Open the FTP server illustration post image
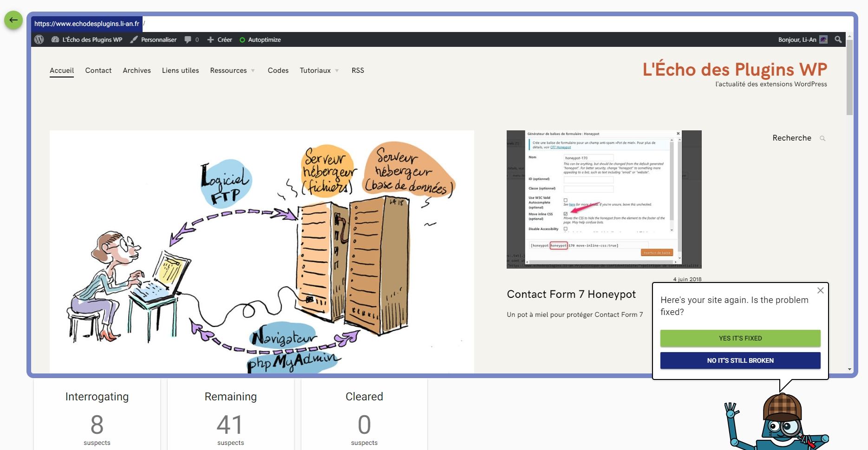The width and height of the screenshot is (868, 450). (x=262, y=252)
